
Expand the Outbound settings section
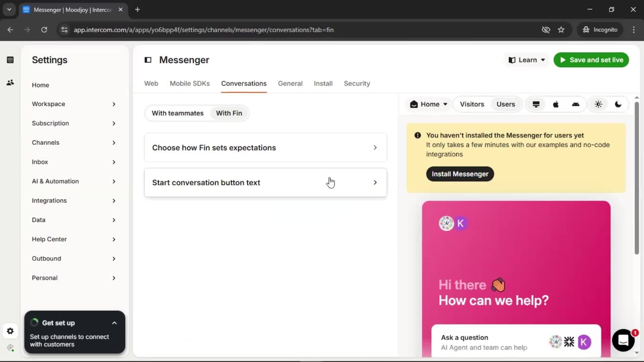tap(74, 259)
